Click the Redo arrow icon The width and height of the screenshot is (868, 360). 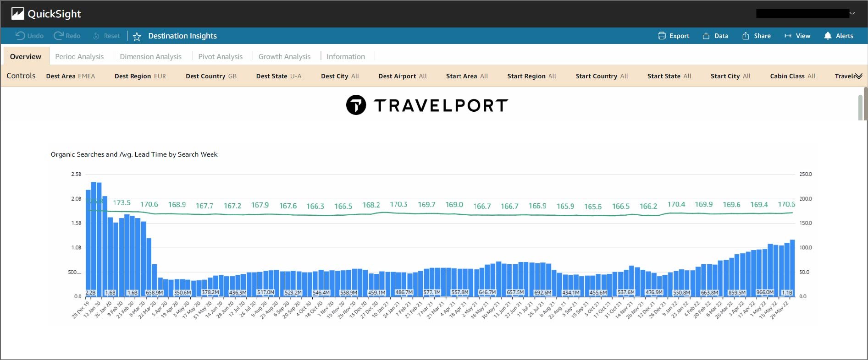pos(58,36)
